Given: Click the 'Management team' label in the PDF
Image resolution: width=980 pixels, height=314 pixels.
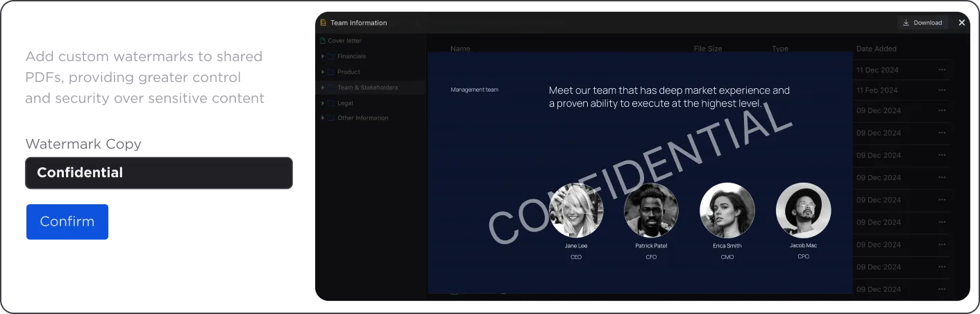Looking at the screenshot, I should (474, 90).
